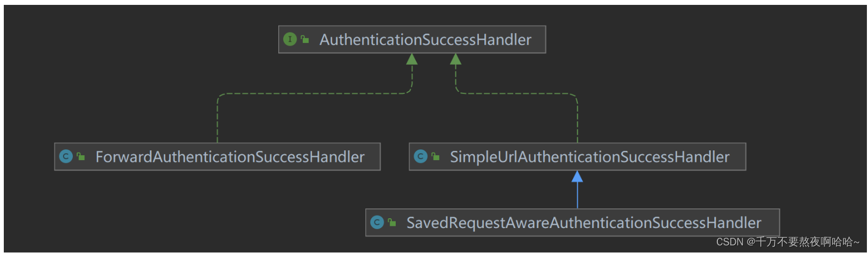Click the public lock icon on ForwardAuthenticationSuccessHandler
This screenshot has width=868, height=253.
coord(81,156)
